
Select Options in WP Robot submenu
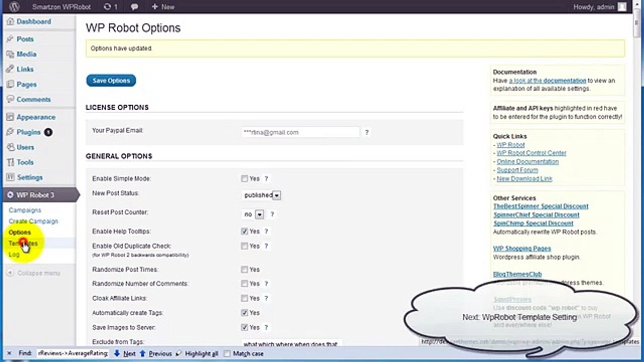[x=20, y=232]
